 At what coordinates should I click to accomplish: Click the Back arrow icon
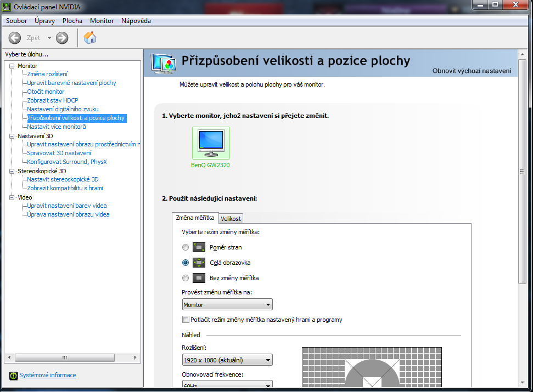point(15,38)
